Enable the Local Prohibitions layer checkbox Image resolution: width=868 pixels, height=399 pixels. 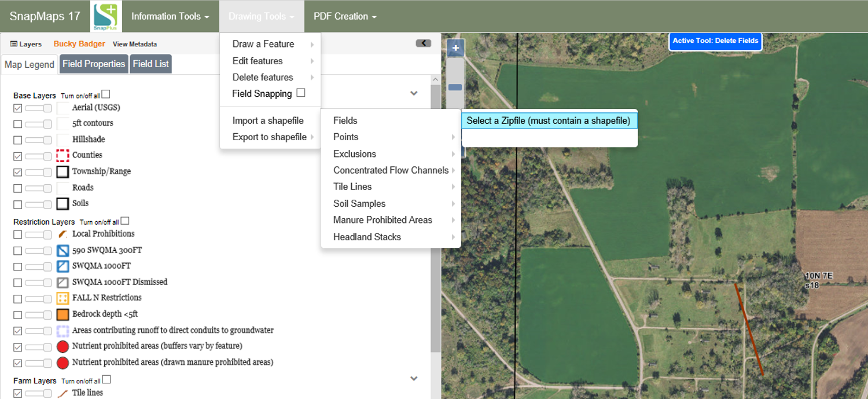(17, 235)
